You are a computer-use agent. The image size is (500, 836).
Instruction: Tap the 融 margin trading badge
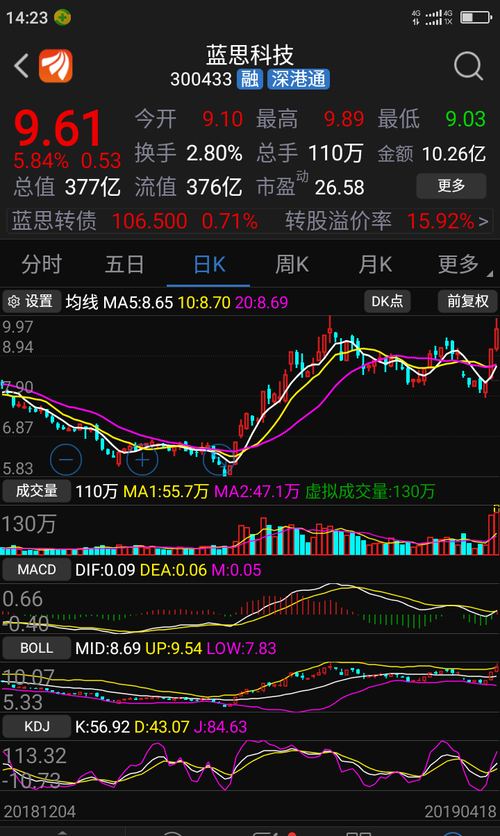pos(249,79)
